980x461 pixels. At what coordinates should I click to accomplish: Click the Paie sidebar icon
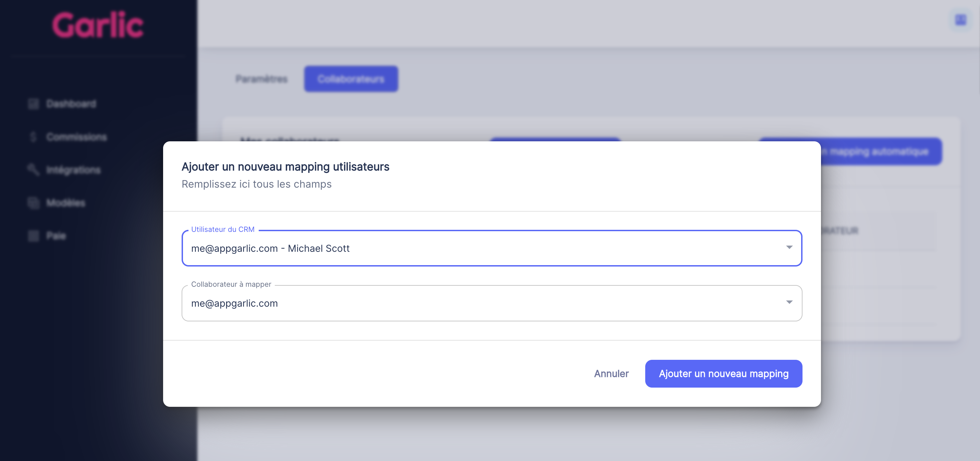click(x=34, y=236)
